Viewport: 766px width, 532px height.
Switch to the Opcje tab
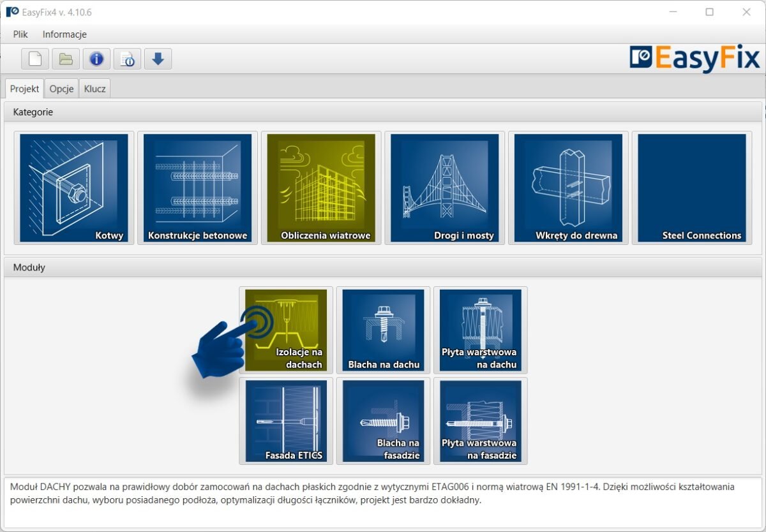(x=62, y=89)
